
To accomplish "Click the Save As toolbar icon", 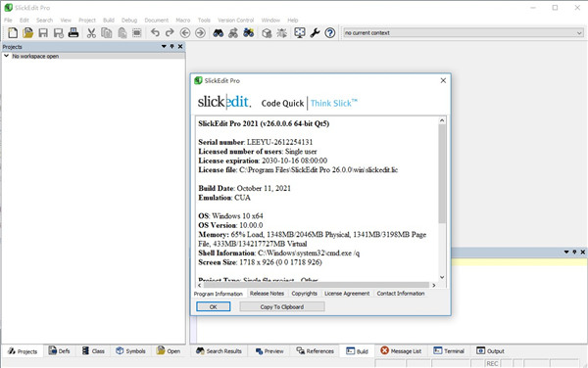I will point(58,33).
